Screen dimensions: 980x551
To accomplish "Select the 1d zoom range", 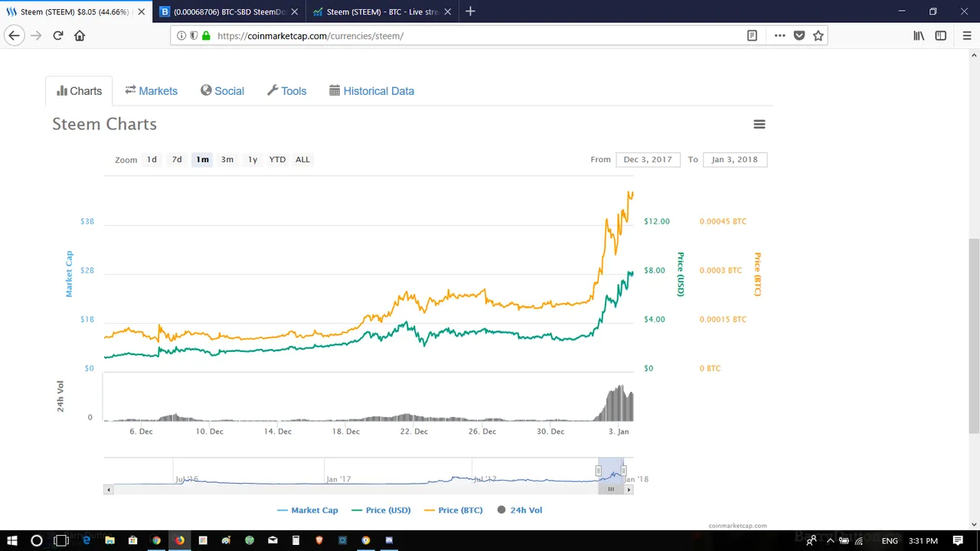I will pos(152,159).
